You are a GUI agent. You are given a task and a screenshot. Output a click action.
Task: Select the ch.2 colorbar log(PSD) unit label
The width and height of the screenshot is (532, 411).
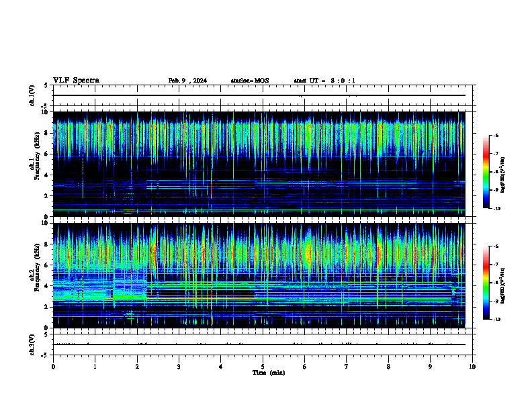503,285
